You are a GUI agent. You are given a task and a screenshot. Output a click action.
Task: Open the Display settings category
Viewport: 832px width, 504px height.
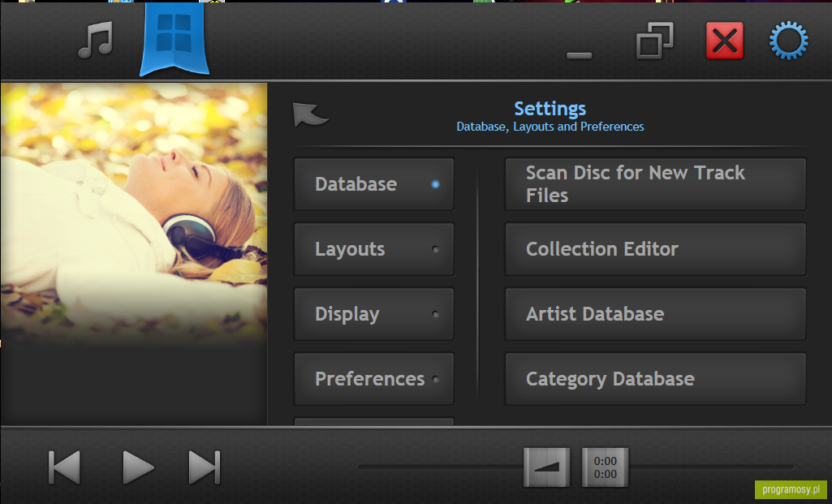click(x=374, y=314)
